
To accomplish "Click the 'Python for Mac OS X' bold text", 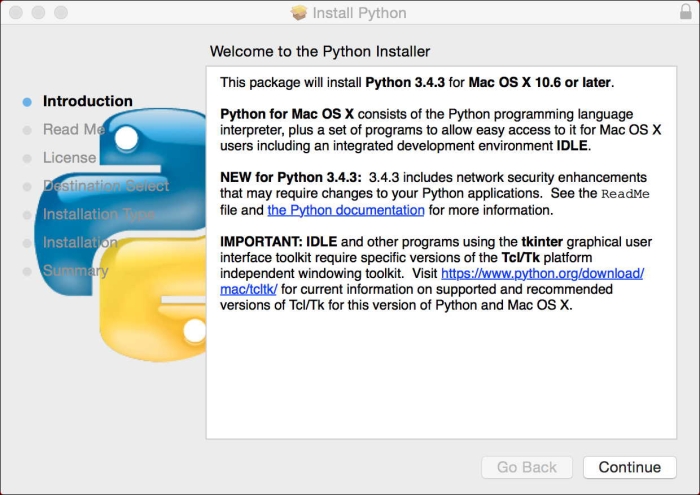I will 287,114.
